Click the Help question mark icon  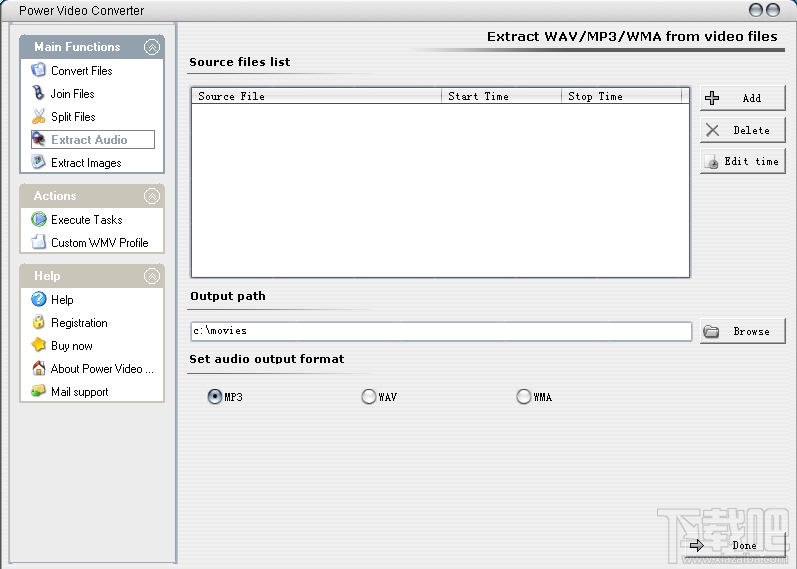[x=38, y=299]
